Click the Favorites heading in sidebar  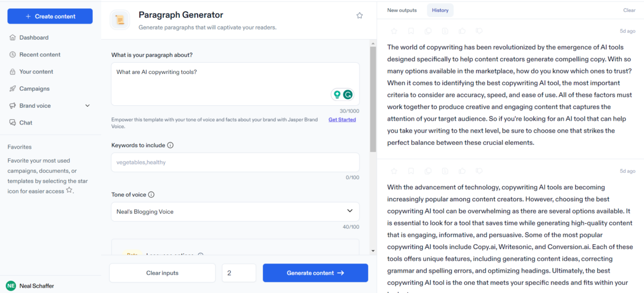(19, 147)
